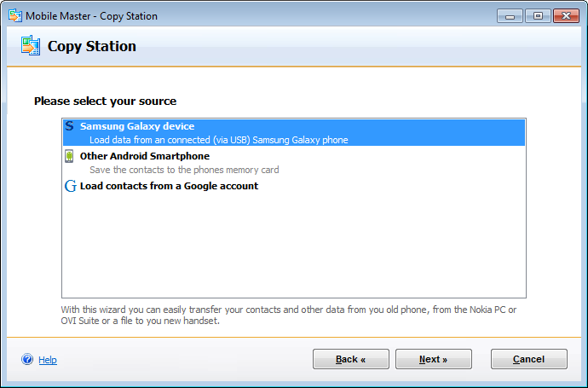Go back with the Back button

[x=350, y=359]
